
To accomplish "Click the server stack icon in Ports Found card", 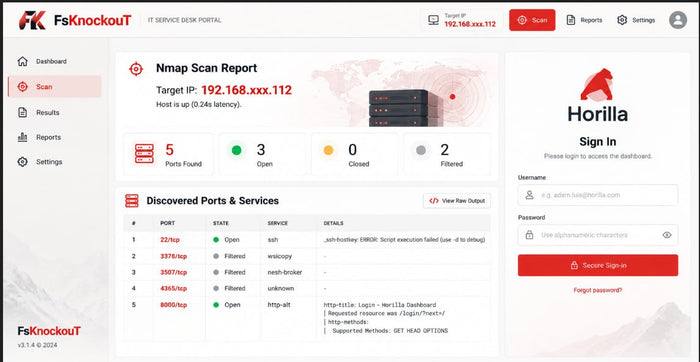I will click(144, 153).
